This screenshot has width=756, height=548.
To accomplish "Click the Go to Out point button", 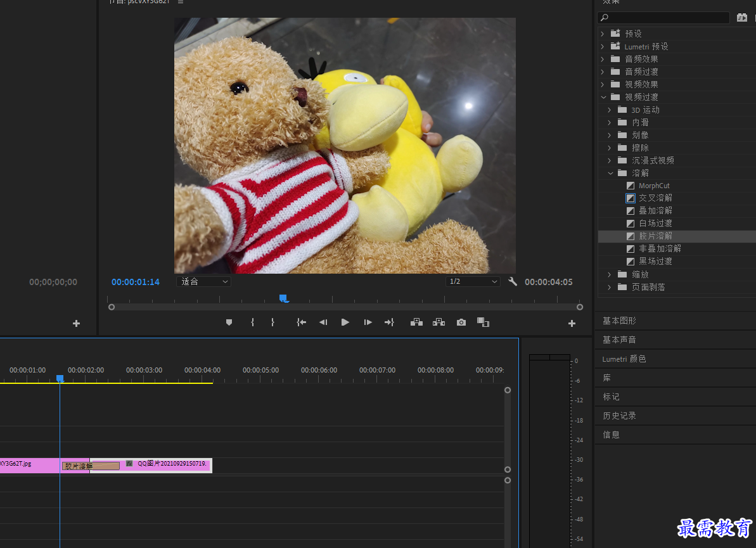I will coord(389,322).
